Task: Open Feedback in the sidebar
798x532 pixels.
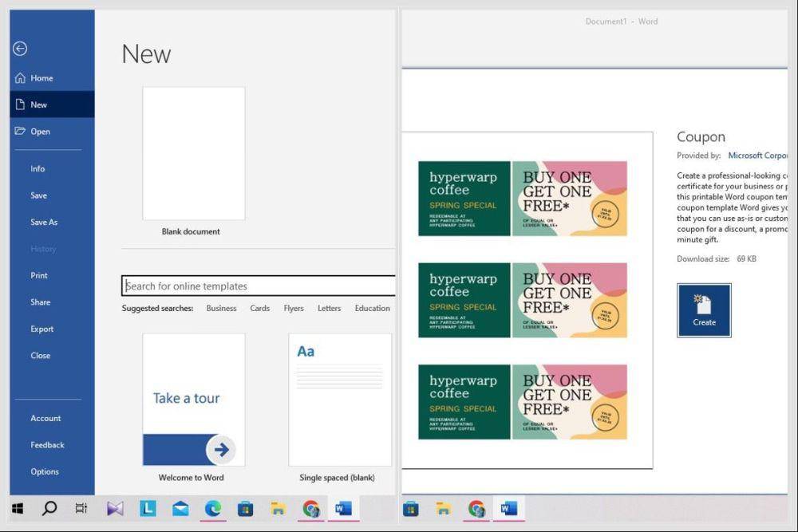Action: coord(47,444)
